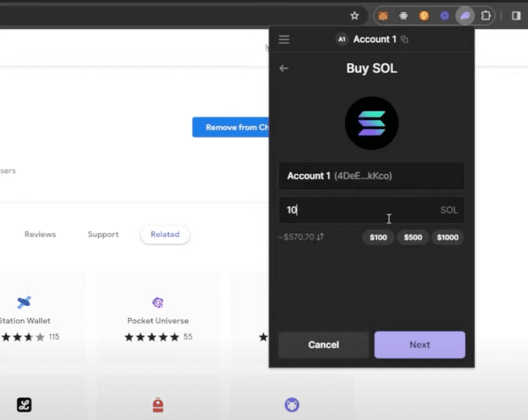Toggle the browser side panel icon
This screenshot has height=420, width=528.
pyautogui.click(x=516, y=15)
